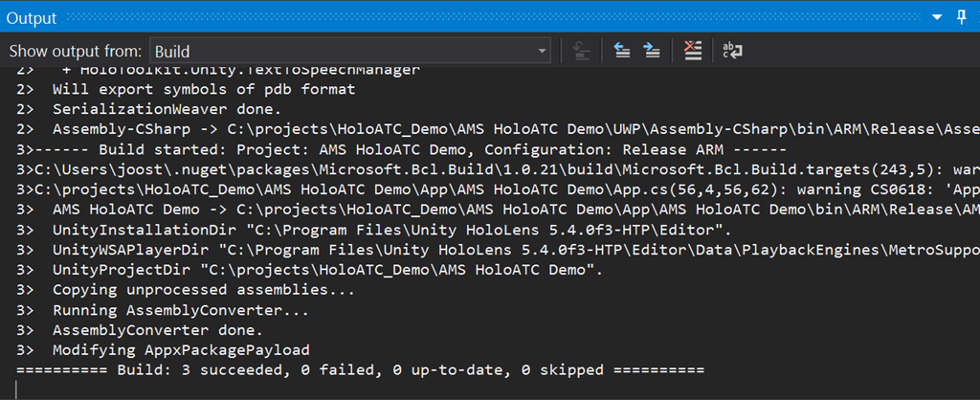
Task: Click the Microsoft.Bcl.Build.targets warning line
Action: point(498,169)
